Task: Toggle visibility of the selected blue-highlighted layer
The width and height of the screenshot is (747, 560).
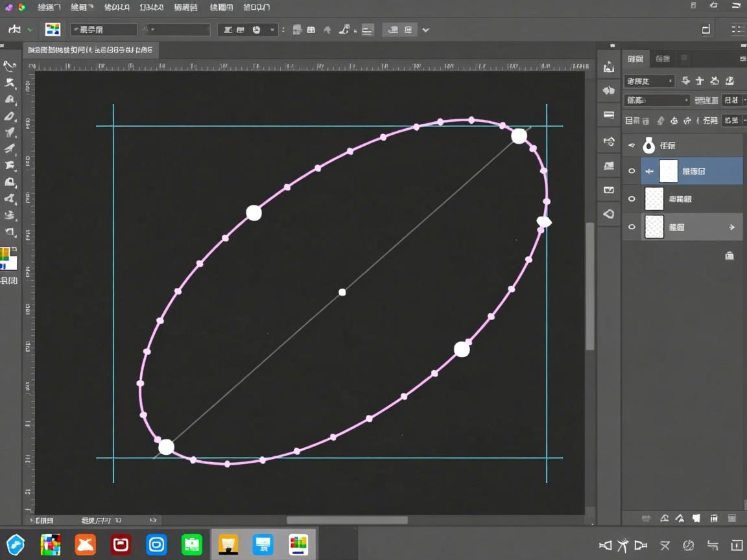Action: (632, 171)
